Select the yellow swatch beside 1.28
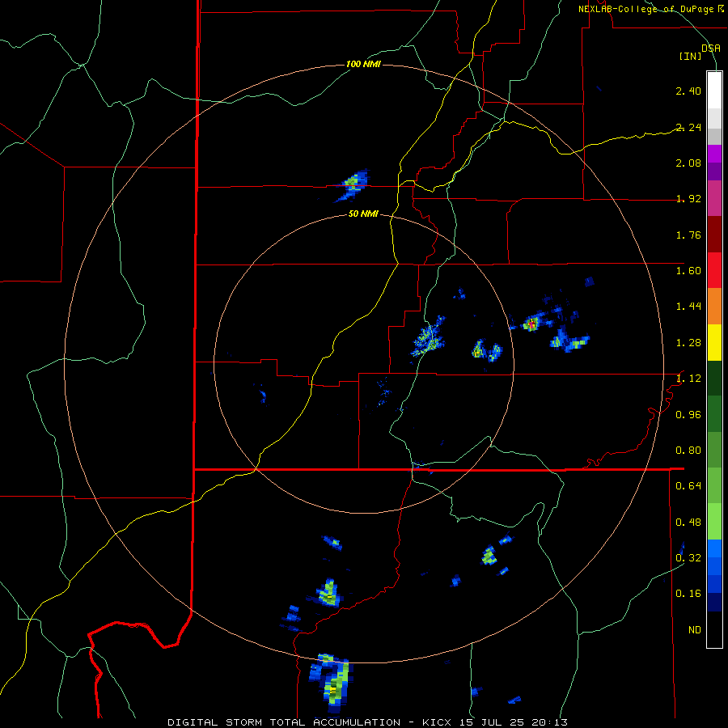Screen dimensions: 728x728 point(714,342)
